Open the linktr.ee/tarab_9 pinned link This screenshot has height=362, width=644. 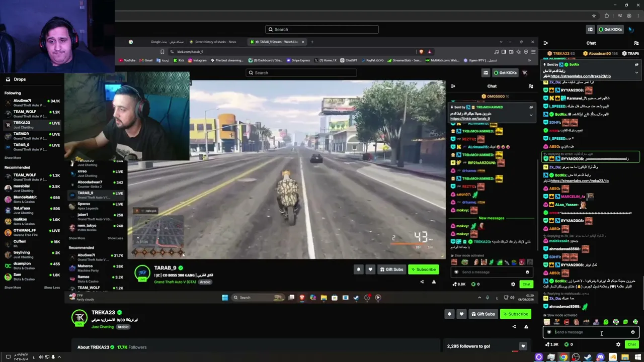470,119
